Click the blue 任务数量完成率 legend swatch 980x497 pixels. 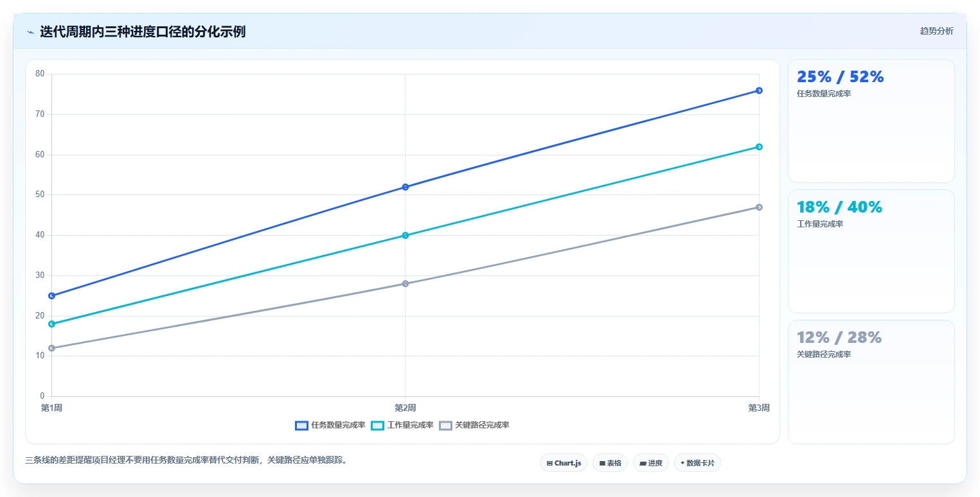301,425
